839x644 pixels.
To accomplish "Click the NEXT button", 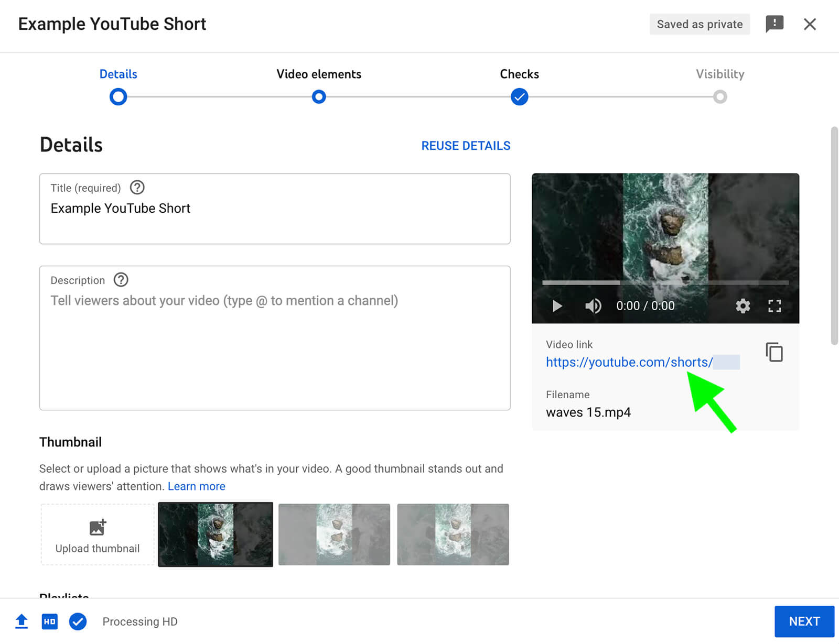I will 804,621.
